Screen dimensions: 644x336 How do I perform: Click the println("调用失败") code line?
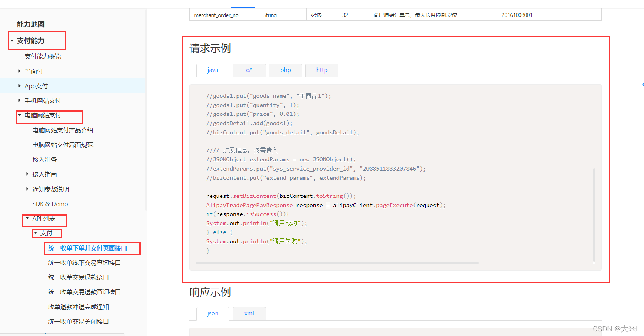(x=257, y=241)
